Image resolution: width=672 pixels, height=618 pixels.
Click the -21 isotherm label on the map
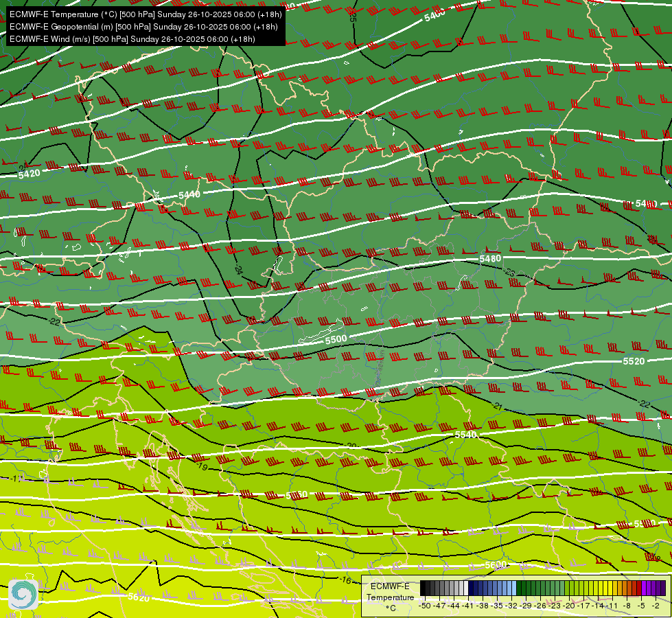[x=497, y=406]
